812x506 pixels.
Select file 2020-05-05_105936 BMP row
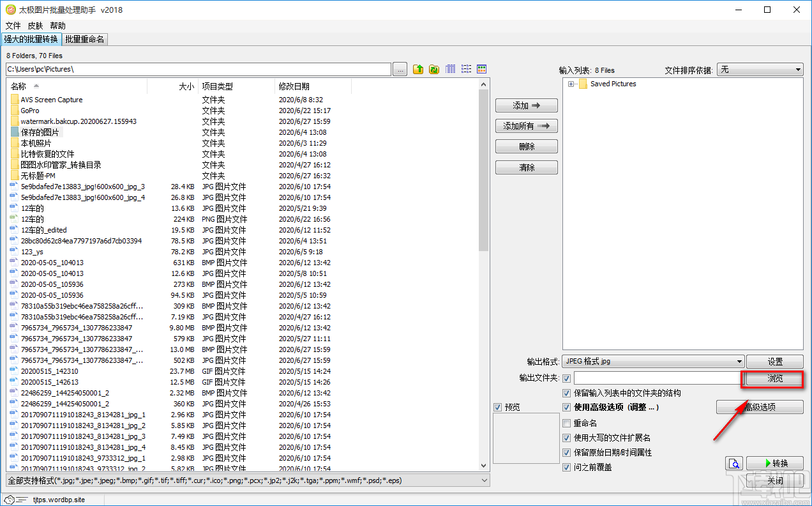click(243, 284)
